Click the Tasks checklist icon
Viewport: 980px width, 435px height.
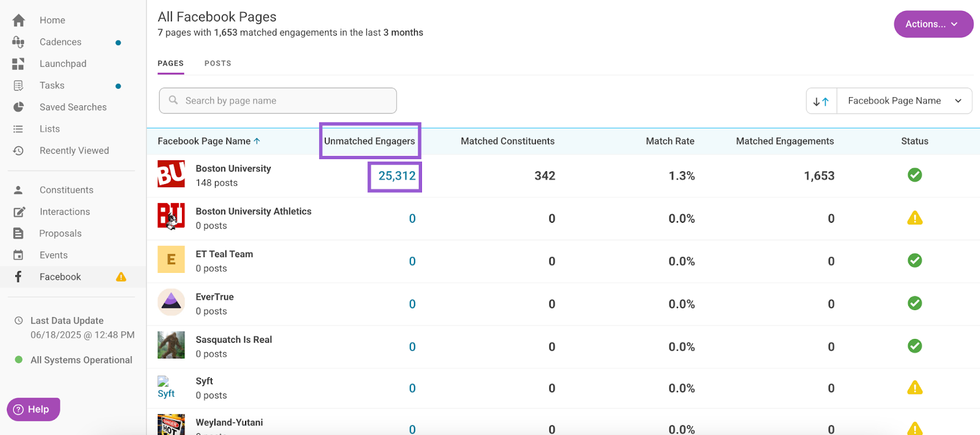[x=18, y=86]
